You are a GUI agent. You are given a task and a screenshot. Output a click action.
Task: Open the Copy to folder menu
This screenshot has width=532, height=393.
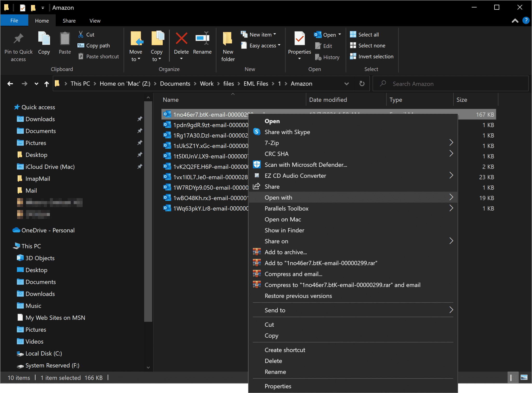tap(157, 47)
